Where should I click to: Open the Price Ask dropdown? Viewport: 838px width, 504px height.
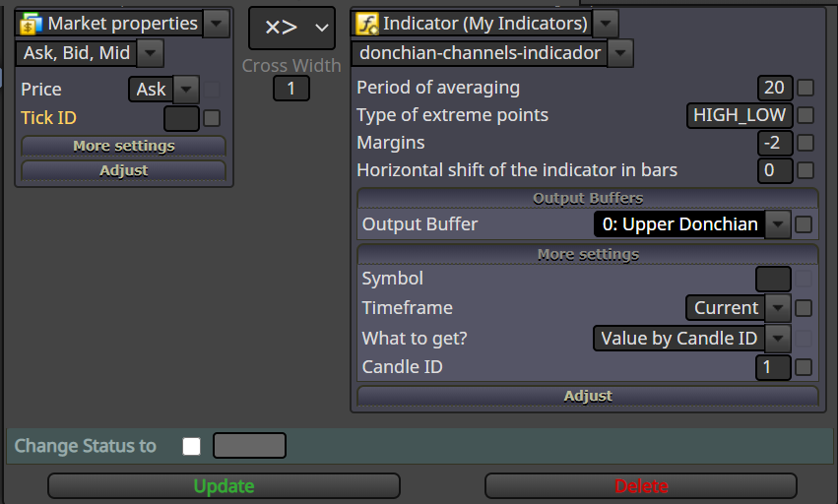coord(186,90)
